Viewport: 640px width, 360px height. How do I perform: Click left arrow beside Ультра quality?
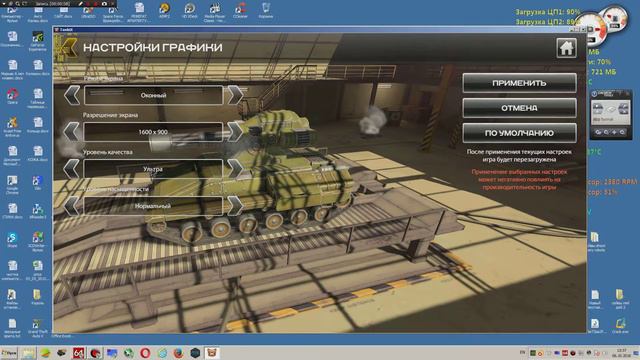[72, 169]
